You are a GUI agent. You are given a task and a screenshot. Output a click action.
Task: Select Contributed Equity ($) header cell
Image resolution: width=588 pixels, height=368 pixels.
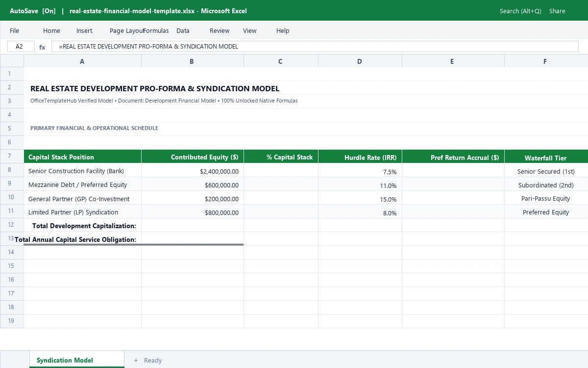tap(192, 157)
